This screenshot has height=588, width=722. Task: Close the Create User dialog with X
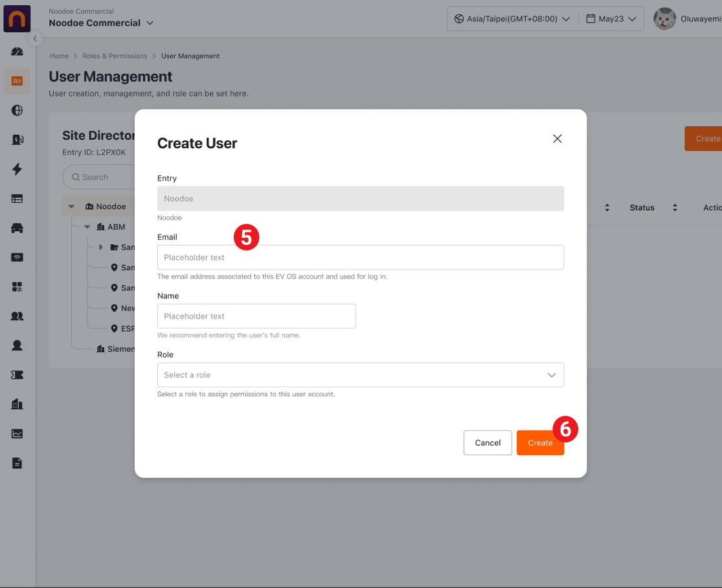click(557, 139)
